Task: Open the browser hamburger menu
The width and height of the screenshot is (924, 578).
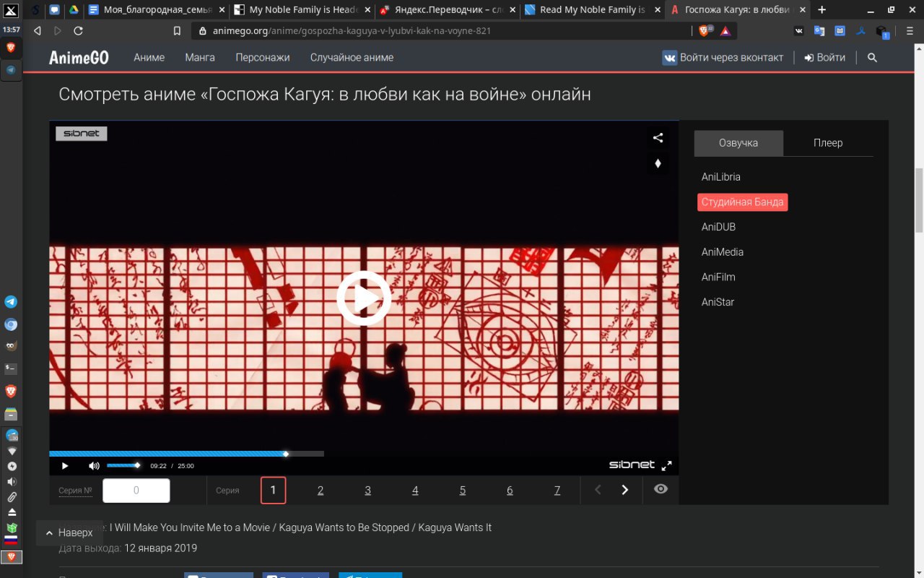Action: (910, 31)
